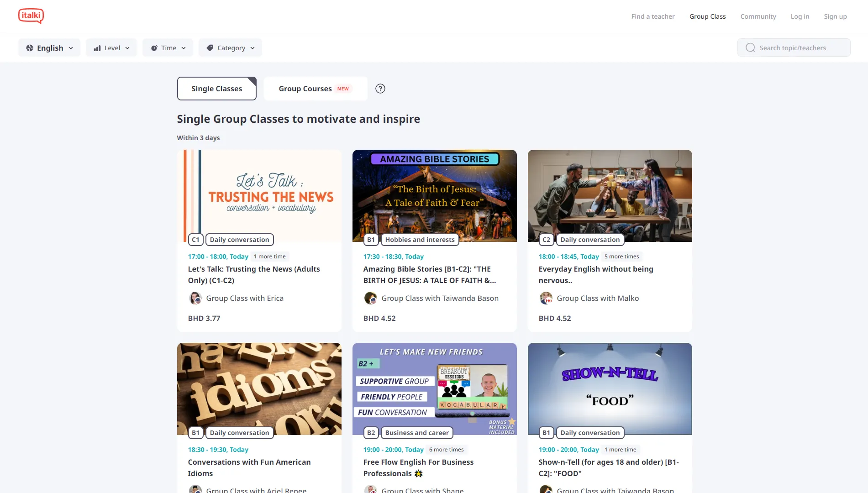Click Group Class with Malko text
868x493 pixels.
tap(598, 298)
